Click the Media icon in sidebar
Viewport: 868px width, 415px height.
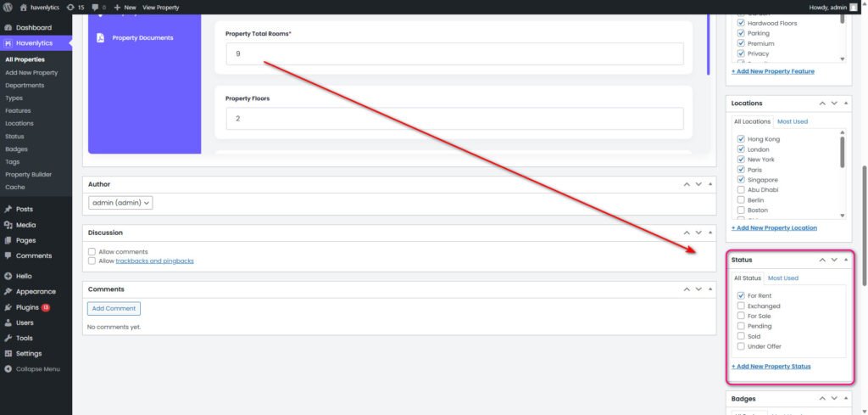[x=8, y=225]
